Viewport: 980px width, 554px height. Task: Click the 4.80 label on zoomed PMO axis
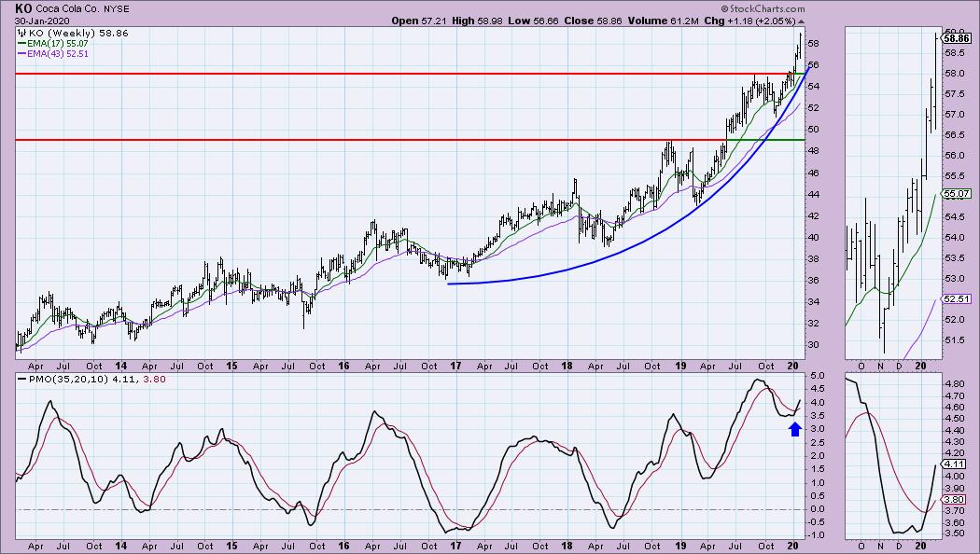tap(954, 384)
